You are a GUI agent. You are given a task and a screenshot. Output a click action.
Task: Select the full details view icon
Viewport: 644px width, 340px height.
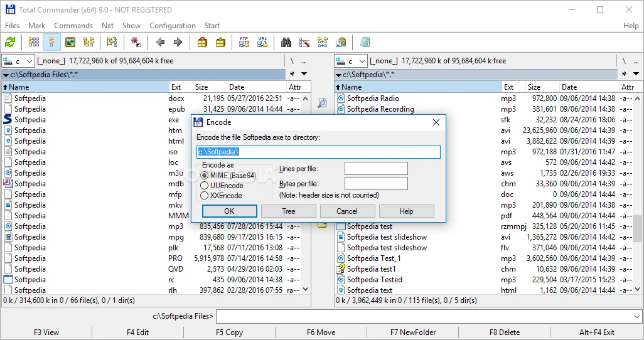coord(51,42)
